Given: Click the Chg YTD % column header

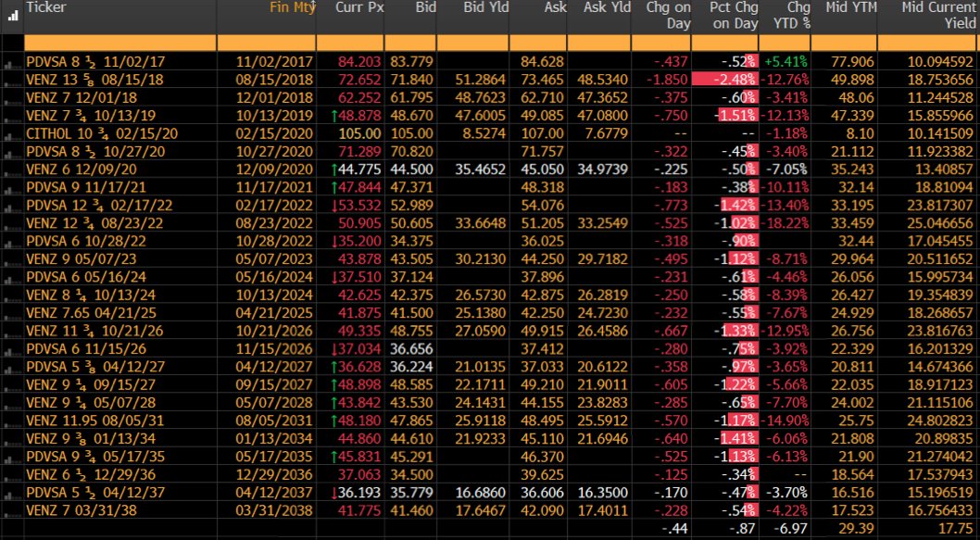Looking at the screenshot, I should pos(791,16).
